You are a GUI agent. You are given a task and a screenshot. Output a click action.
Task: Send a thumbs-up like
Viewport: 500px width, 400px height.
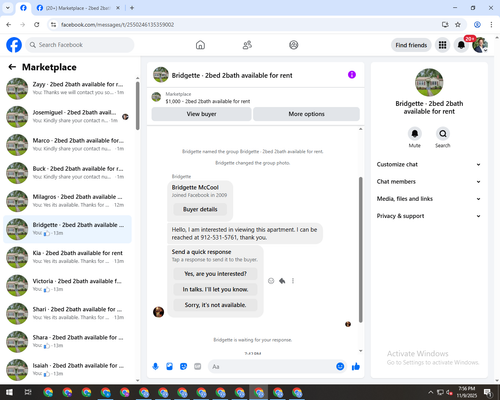pyautogui.click(x=356, y=367)
